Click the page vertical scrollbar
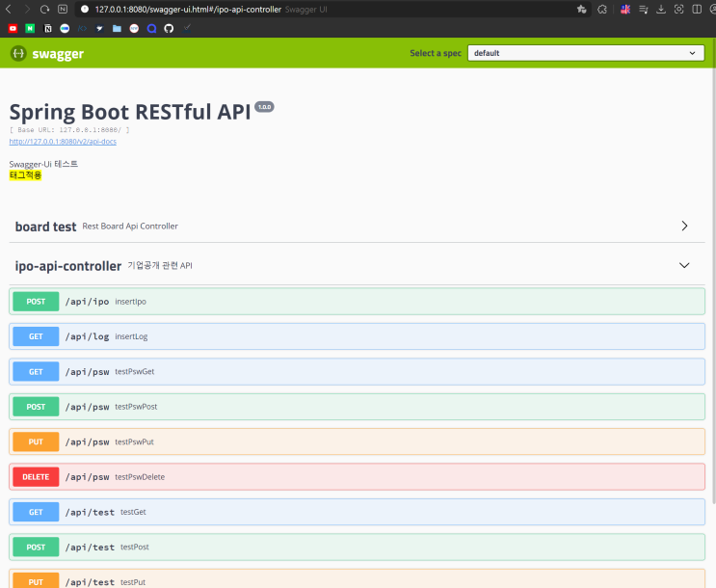716x588 pixels. click(713, 274)
